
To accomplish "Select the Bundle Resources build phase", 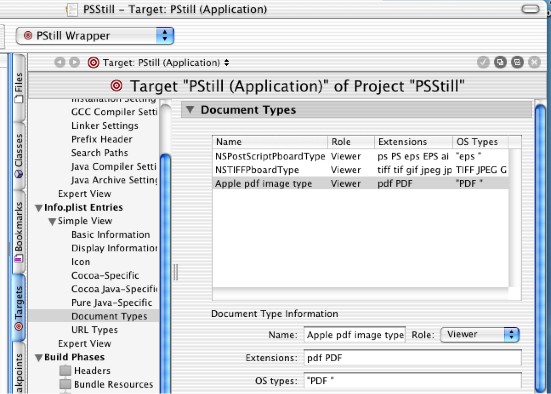I will tap(114, 384).
